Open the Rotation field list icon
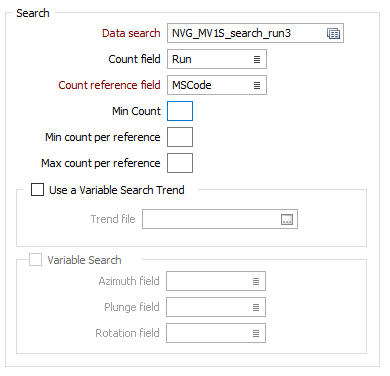Image resolution: width=390 pixels, height=376 pixels. click(x=256, y=333)
